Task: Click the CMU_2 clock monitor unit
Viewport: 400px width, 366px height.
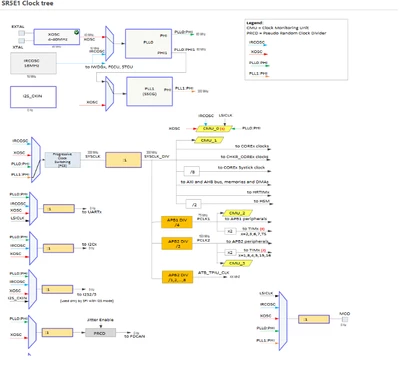Action: 237,213
